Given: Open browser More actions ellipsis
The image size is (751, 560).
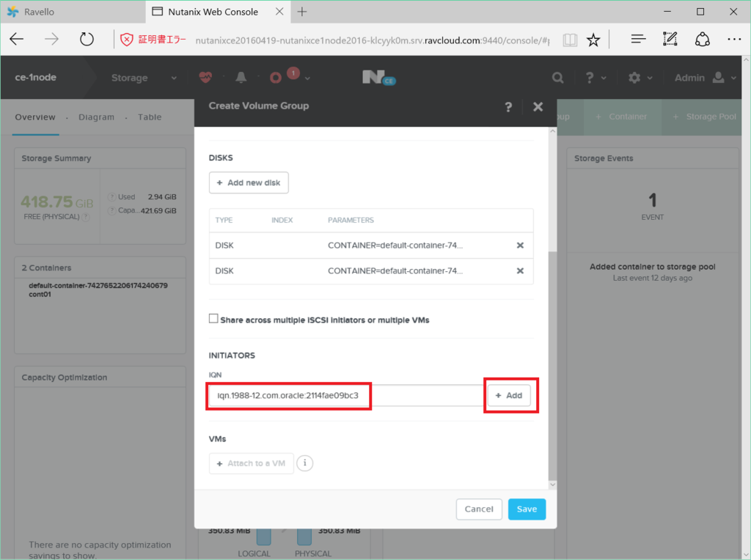Looking at the screenshot, I should pos(734,40).
